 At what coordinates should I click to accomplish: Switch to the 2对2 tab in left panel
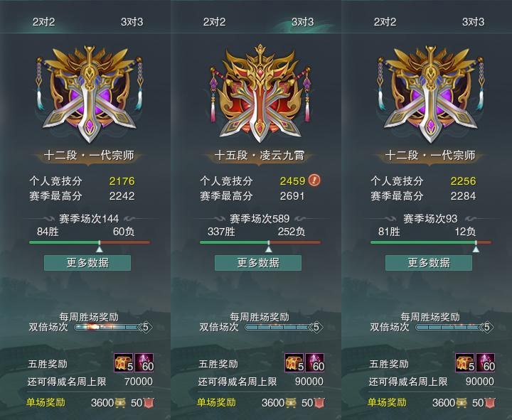[44, 22]
